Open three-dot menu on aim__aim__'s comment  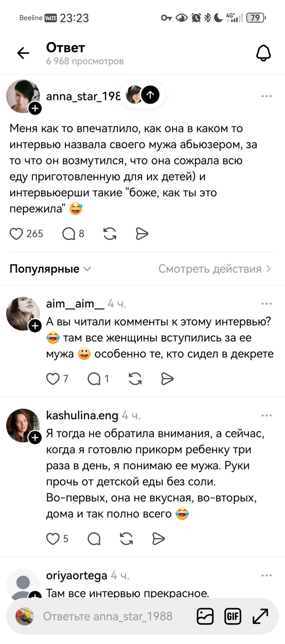point(266,304)
